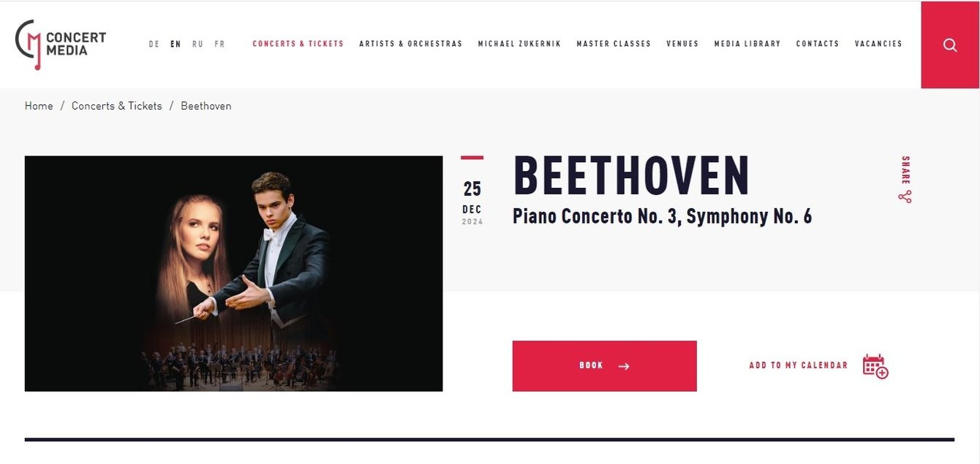Click the Home breadcrumb link
Viewport: 980px width, 464px height.
[x=39, y=106]
